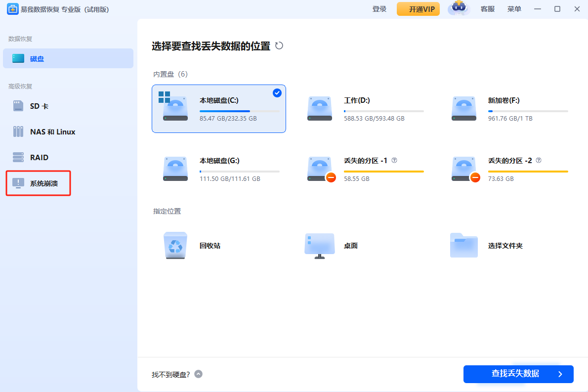Click the 85.47 GB/232.35 GB size text
Screen dimensions: 588x392
tap(228, 119)
